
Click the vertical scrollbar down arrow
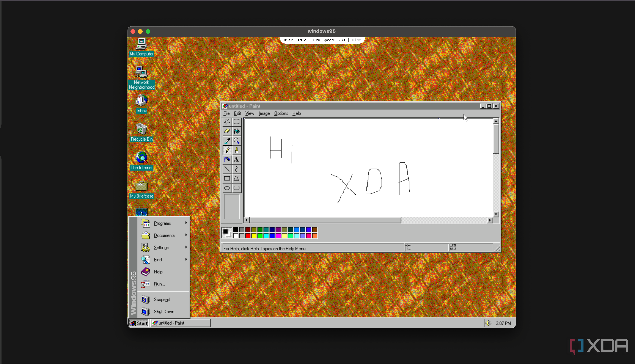[496, 214]
